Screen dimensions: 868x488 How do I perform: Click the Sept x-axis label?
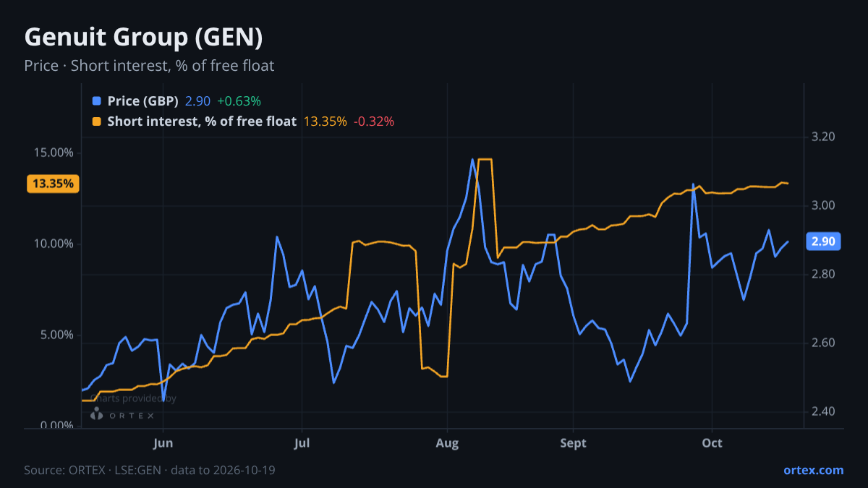coord(573,442)
